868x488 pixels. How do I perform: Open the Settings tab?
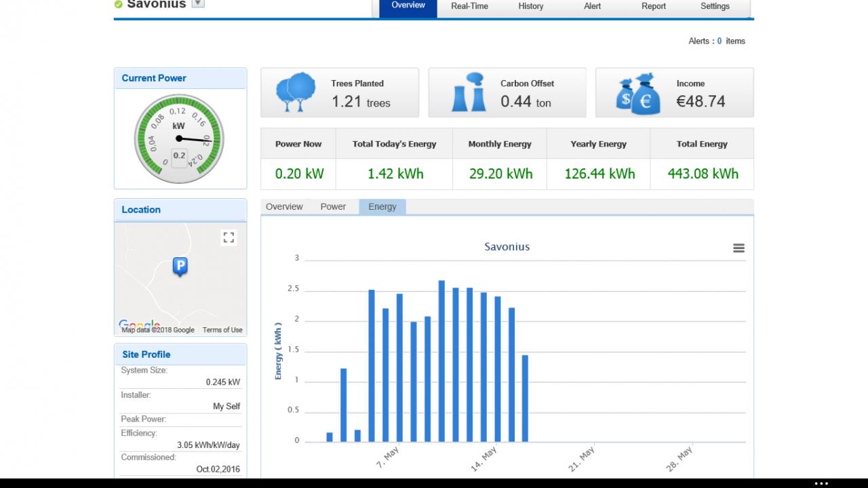[x=715, y=6]
